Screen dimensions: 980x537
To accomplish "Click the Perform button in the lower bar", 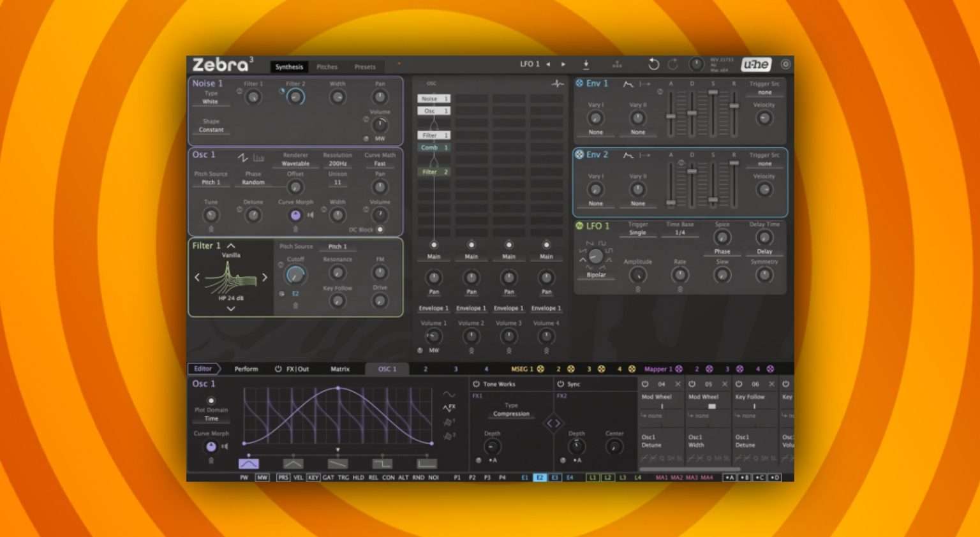I will (x=246, y=369).
